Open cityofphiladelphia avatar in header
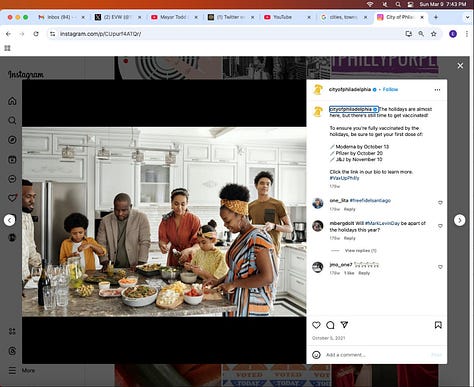Screen dimensions: 474x387 click(x=318, y=90)
